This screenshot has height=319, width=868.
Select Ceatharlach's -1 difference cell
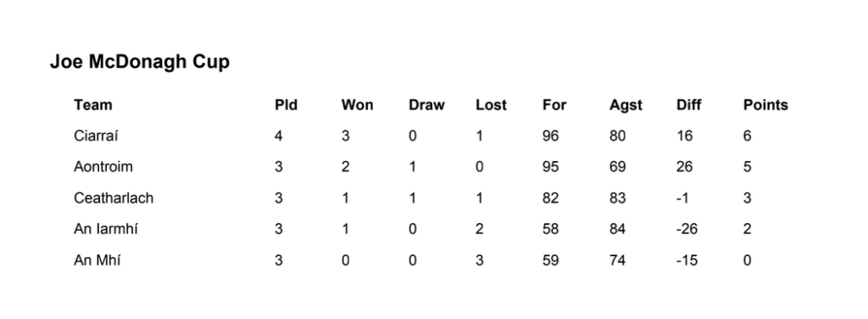(x=682, y=198)
